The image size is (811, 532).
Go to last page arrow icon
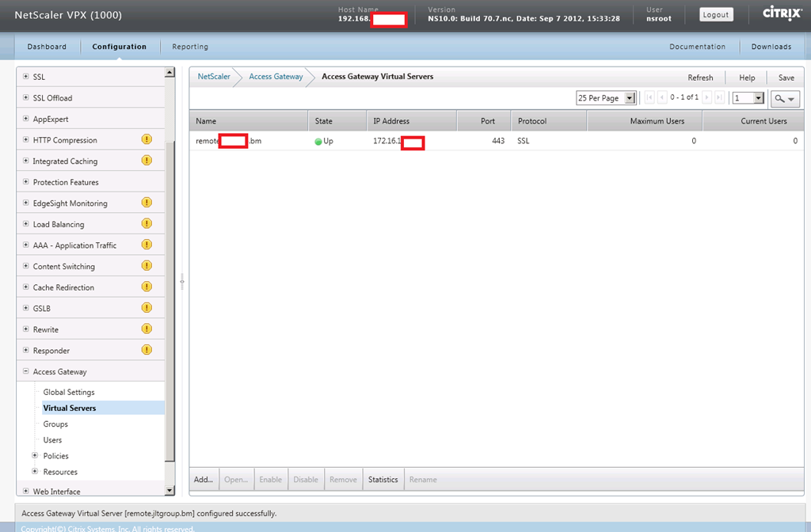[719, 97]
